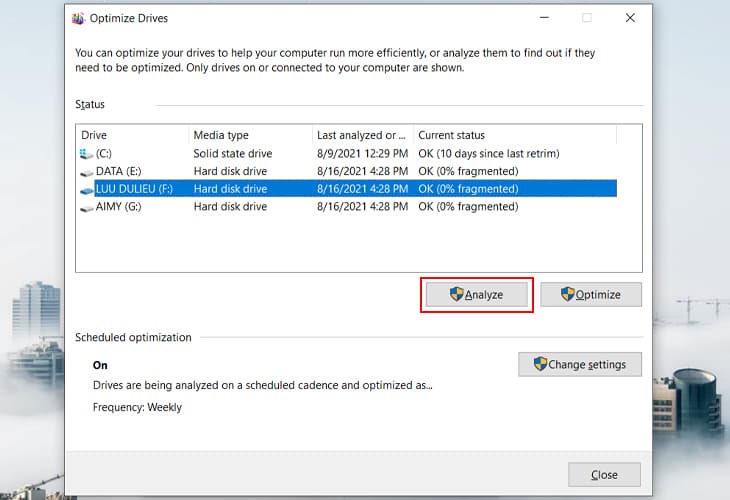Screen dimensions: 730x500
Task: Minimize the Optimize Drives window
Action: [x=543, y=18]
